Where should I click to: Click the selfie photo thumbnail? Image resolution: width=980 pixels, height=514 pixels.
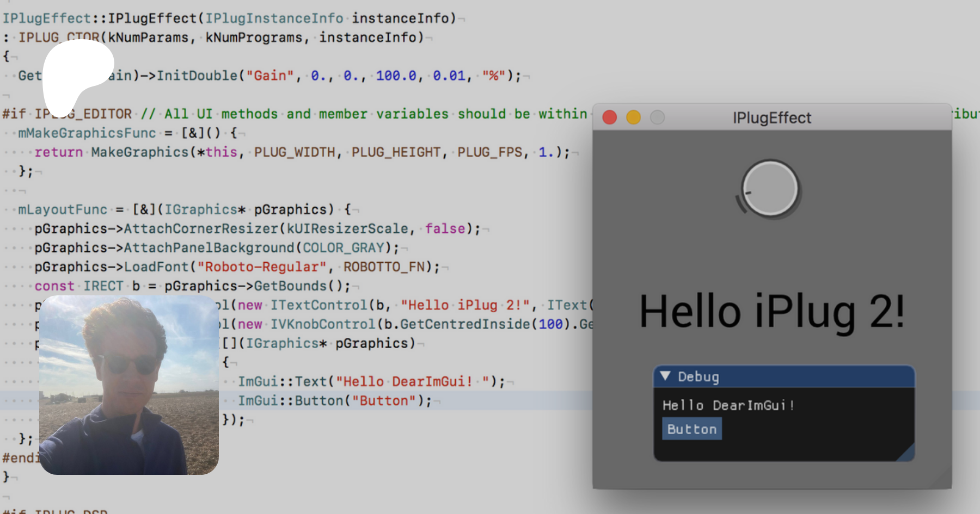tap(129, 385)
